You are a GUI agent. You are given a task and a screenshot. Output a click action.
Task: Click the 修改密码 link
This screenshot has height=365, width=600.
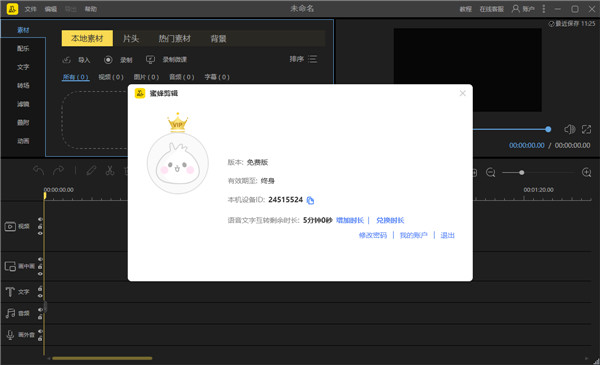pyautogui.click(x=373, y=235)
